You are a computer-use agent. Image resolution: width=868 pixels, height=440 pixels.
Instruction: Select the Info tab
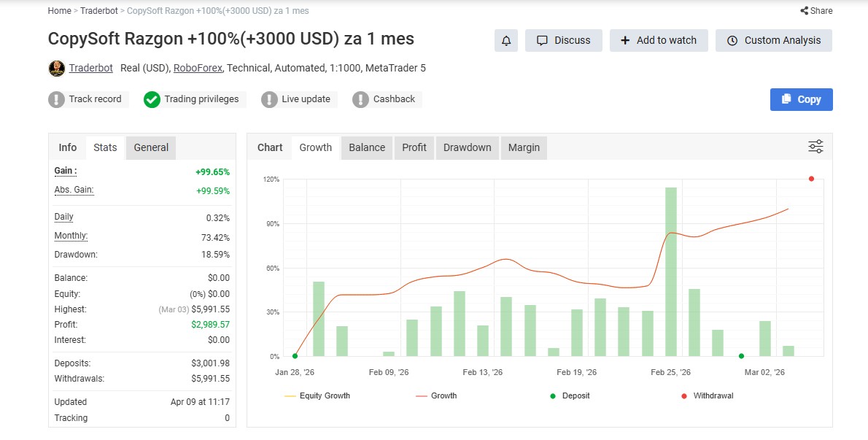(68, 147)
